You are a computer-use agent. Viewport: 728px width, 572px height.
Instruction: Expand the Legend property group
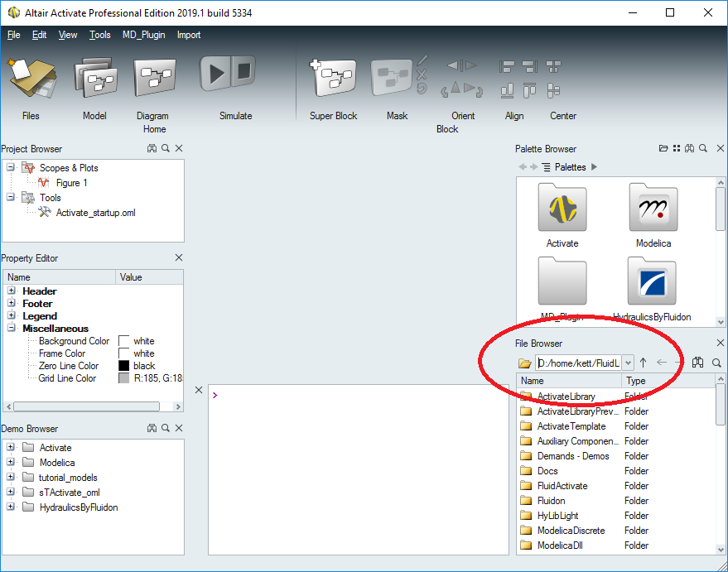(11, 315)
